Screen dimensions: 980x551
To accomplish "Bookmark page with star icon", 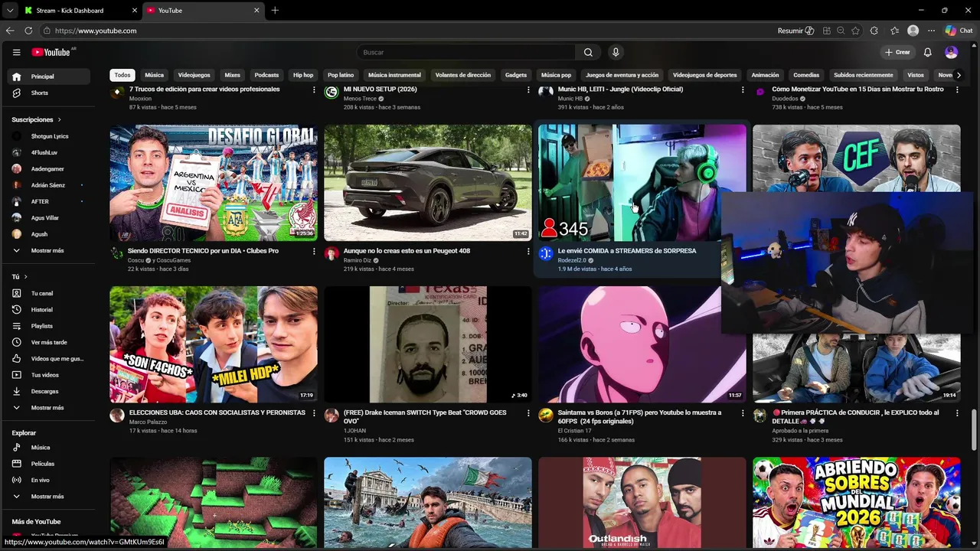I will tap(855, 31).
